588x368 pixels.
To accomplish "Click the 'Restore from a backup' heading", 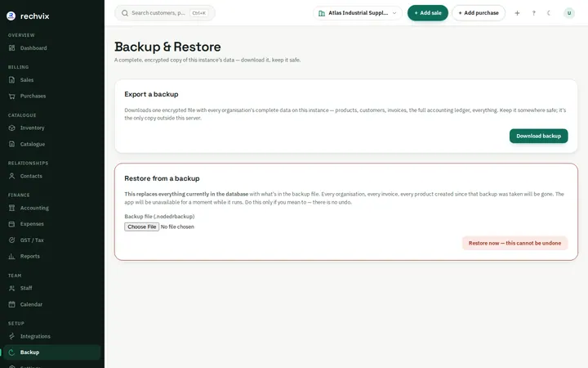I will [162, 178].
